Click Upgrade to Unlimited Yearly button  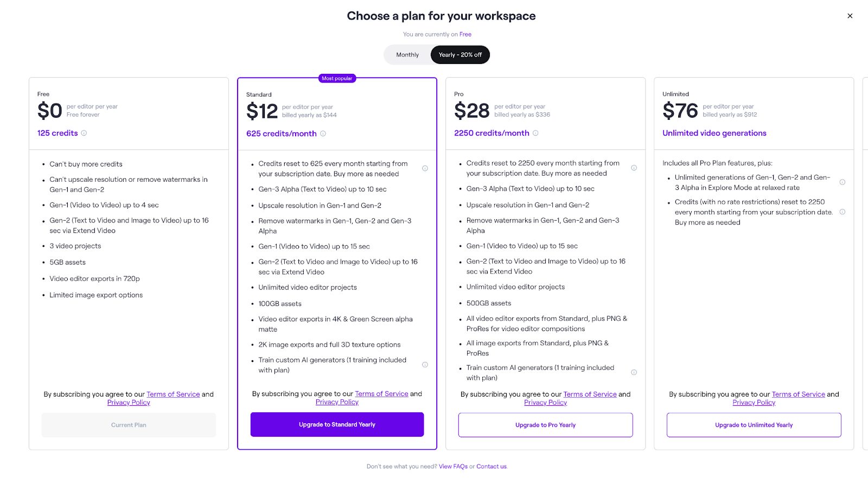pyautogui.click(x=754, y=425)
